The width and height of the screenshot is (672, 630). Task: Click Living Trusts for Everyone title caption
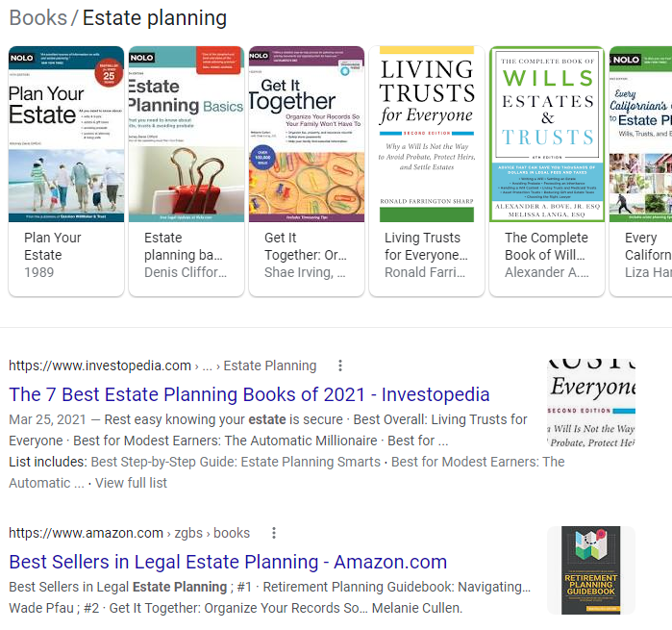(x=425, y=246)
